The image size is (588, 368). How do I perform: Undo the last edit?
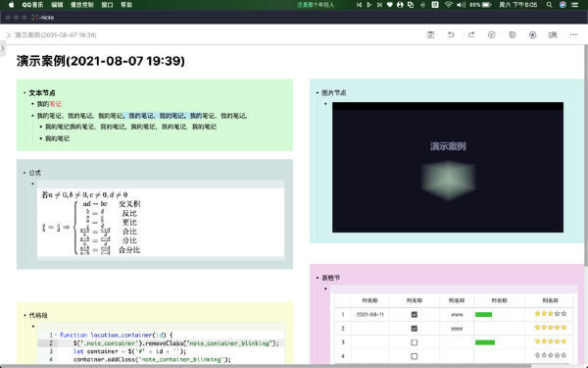[451, 35]
